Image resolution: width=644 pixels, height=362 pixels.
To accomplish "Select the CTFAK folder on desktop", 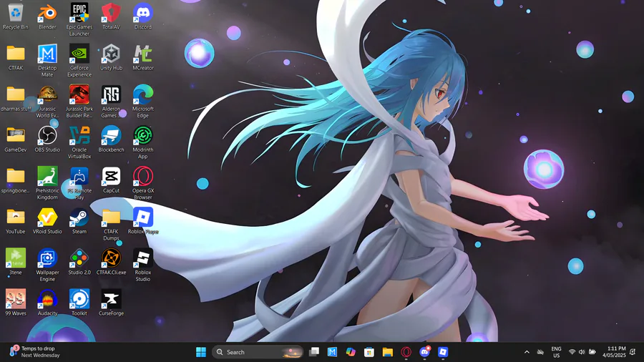I will (16, 58).
